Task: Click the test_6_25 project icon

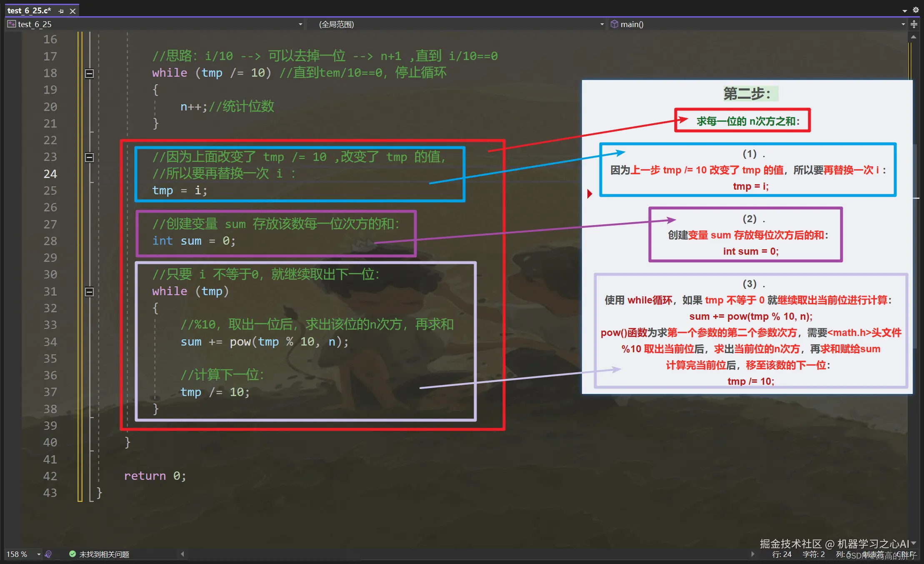Action: (x=12, y=24)
